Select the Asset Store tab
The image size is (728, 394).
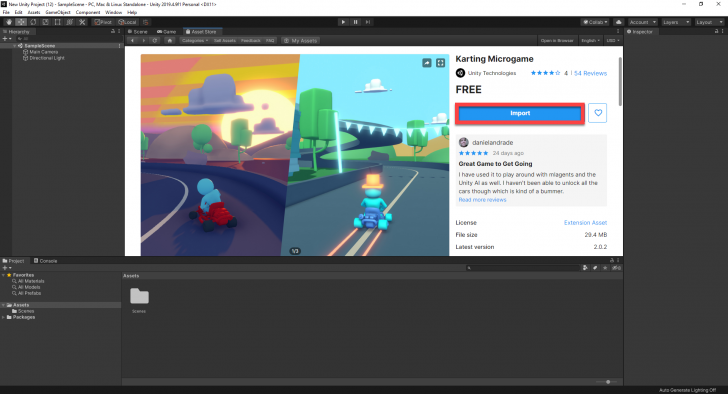[202, 32]
